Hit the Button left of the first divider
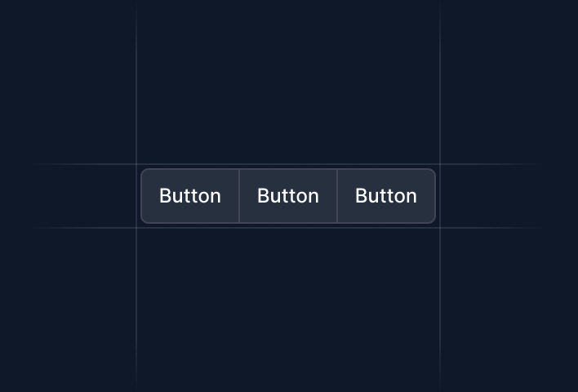 tap(190, 196)
